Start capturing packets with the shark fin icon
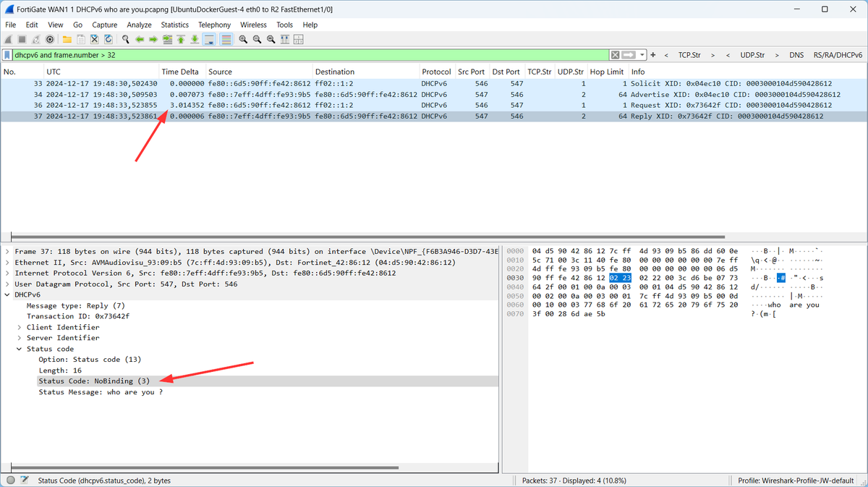The height and width of the screenshot is (487, 868). [8, 39]
